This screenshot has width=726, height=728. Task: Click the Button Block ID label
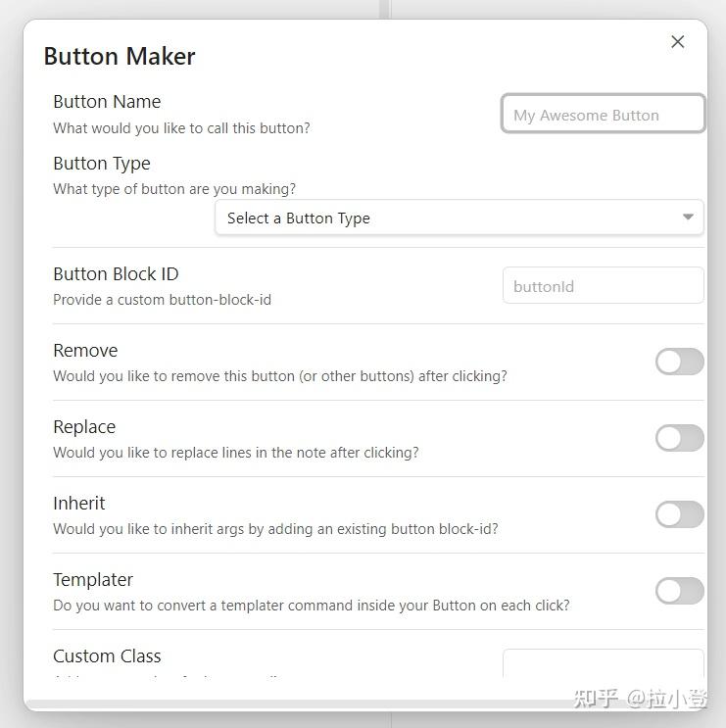pyautogui.click(x=116, y=274)
